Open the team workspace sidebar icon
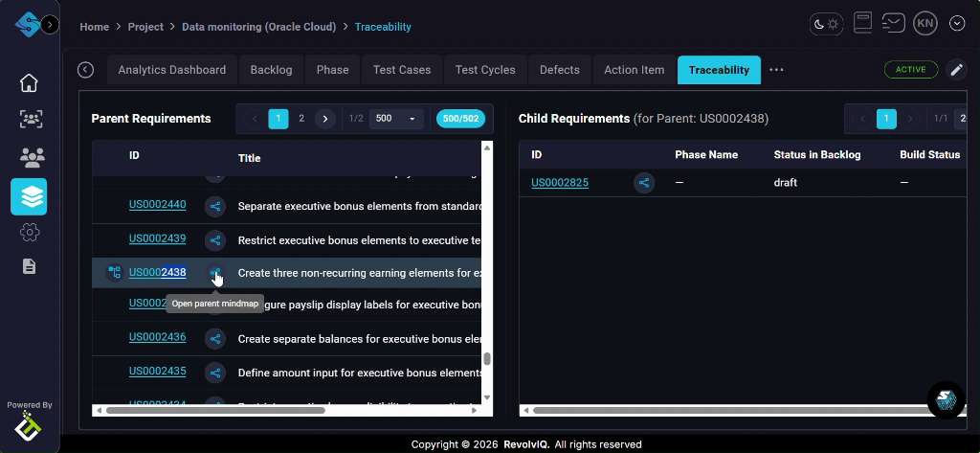The width and height of the screenshot is (980, 453). 32,119
